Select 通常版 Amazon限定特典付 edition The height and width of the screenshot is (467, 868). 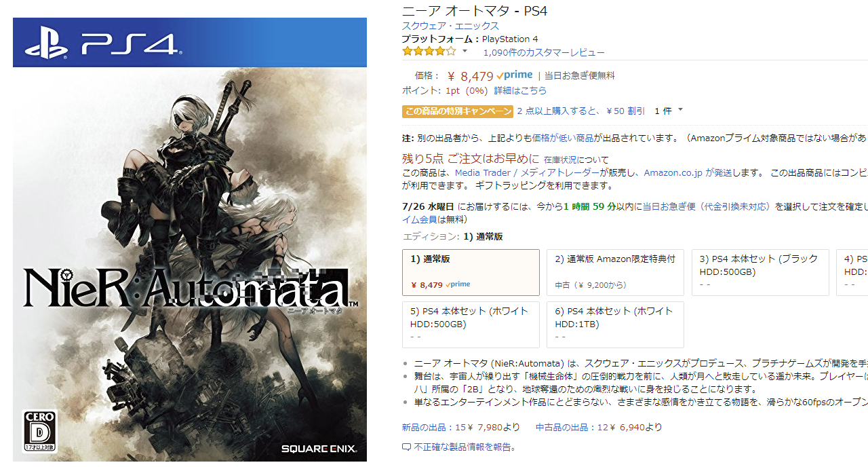pyautogui.click(x=615, y=272)
